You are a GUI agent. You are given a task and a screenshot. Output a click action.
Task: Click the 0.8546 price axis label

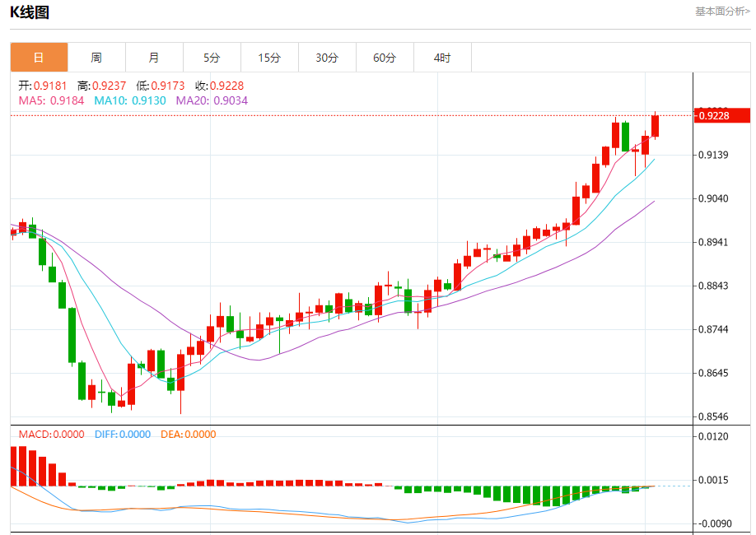713,416
